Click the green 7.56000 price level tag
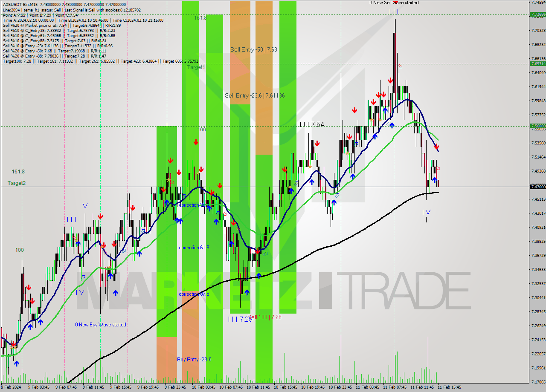Viewport: 546px width, 392px height. click(537, 126)
